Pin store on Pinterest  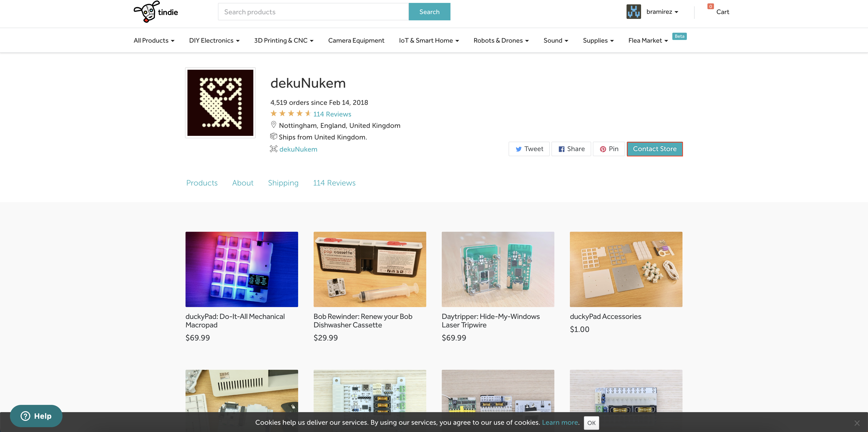point(609,149)
